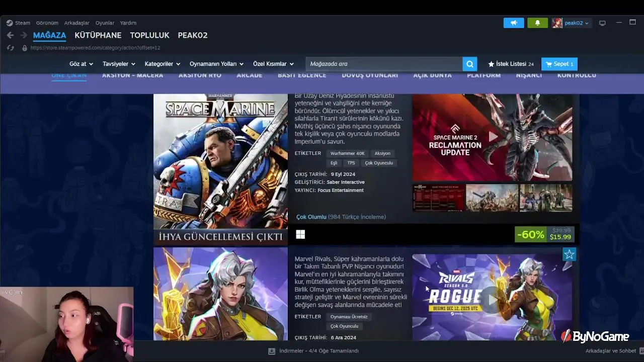Select the AÇIK DÜNYA category tab
Viewport: 644px width, 362px height.
coord(432,75)
